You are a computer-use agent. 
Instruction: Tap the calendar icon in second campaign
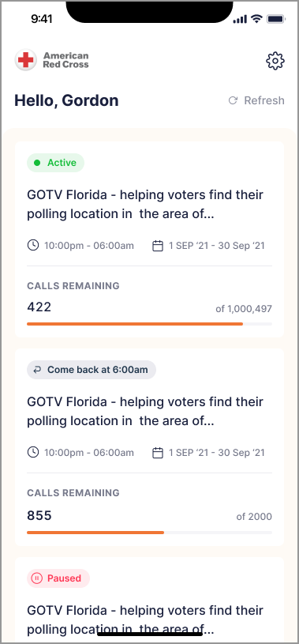pos(158,453)
